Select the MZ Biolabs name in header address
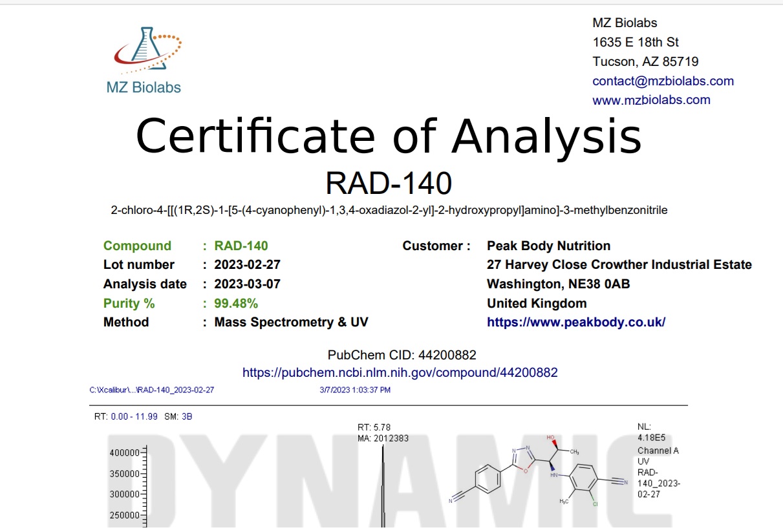The image size is (783, 532). pos(625,23)
